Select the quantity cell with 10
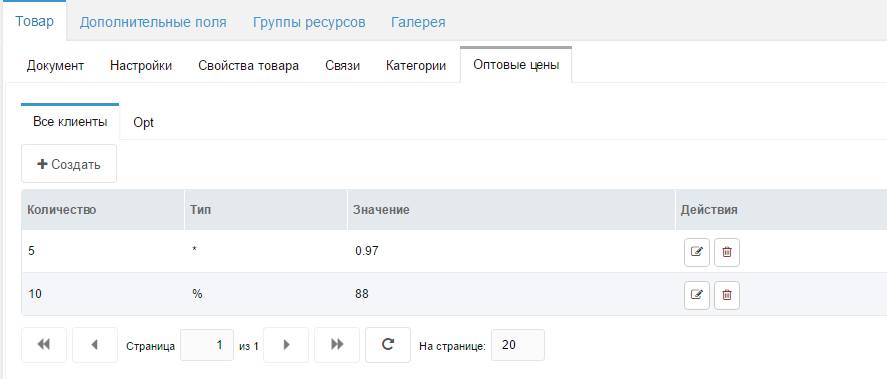The image size is (887, 379). pyautogui.click(x=103, y=294)
